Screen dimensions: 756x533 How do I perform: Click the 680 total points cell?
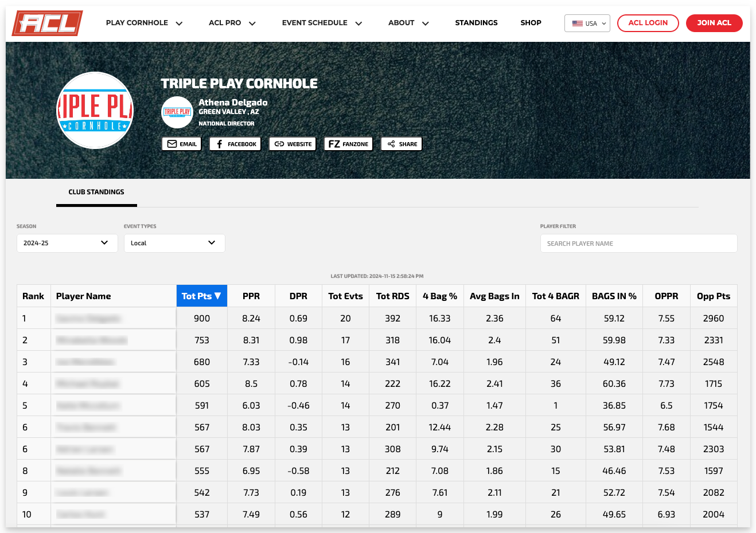(x=202, y=362)
